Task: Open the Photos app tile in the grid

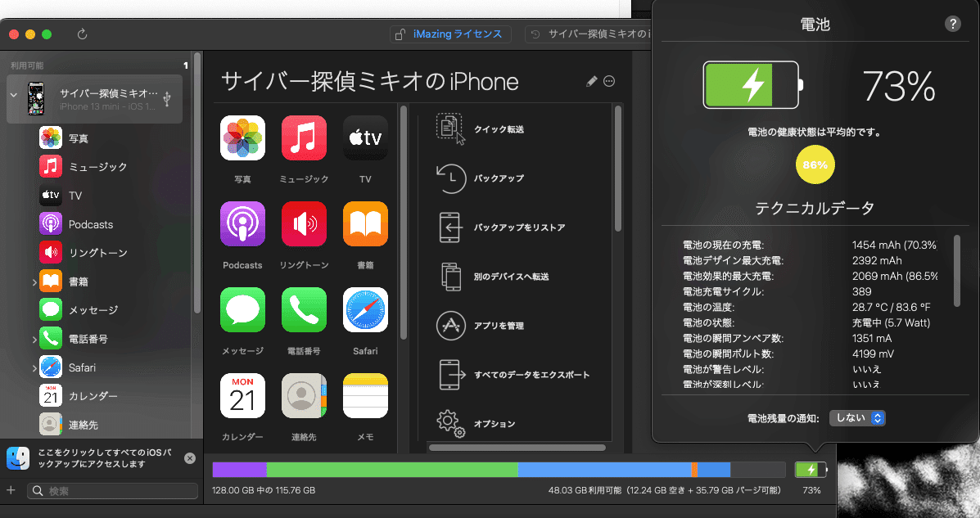Action: (242, 138)
